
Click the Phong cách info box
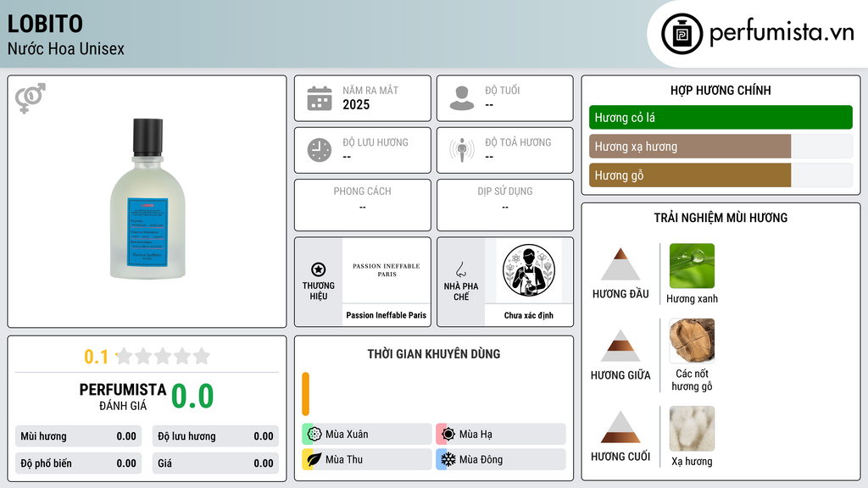click(x=363, y=205)
